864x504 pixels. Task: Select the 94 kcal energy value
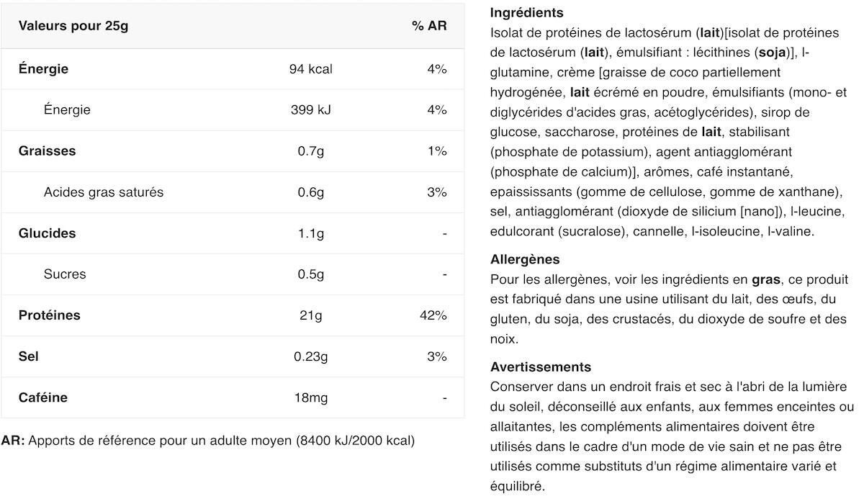310,69
